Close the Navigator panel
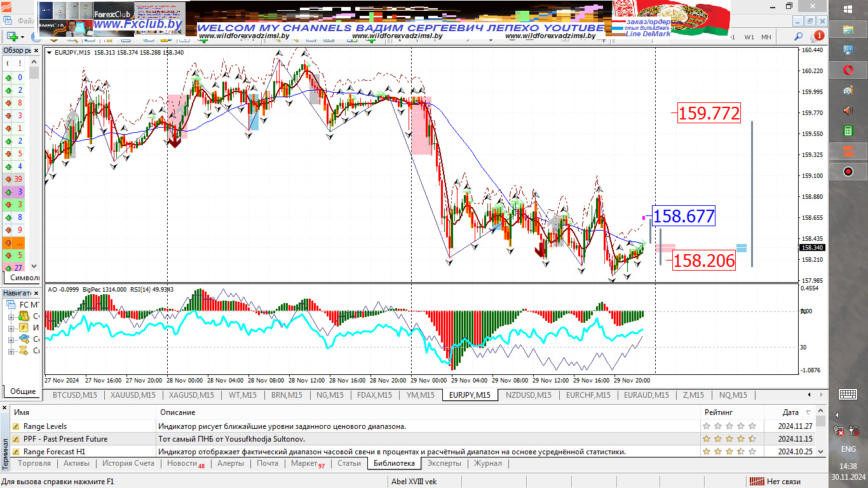The width and height of the screenshot is (868, 488). click(x=36, y=293)
